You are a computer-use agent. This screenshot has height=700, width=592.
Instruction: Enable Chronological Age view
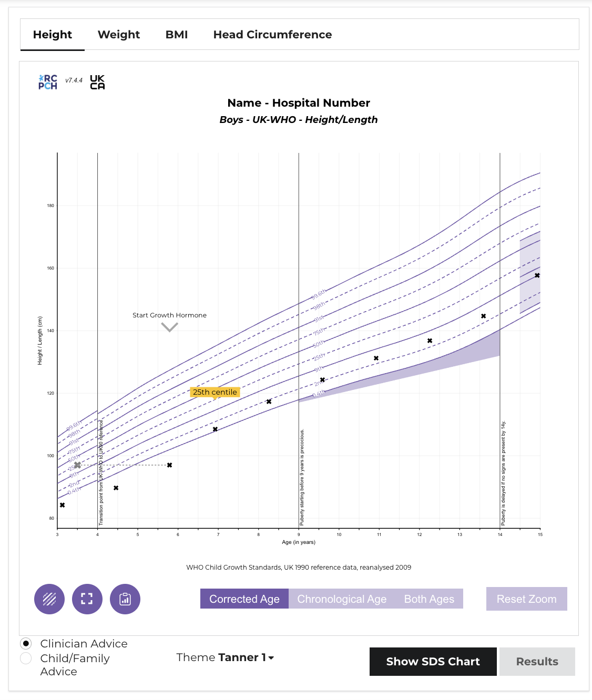[341, 599]
